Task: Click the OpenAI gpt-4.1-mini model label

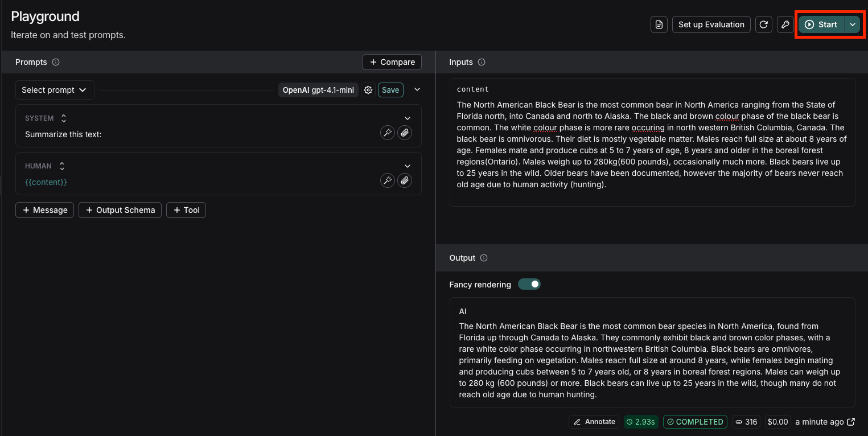Action: point(318,90)
